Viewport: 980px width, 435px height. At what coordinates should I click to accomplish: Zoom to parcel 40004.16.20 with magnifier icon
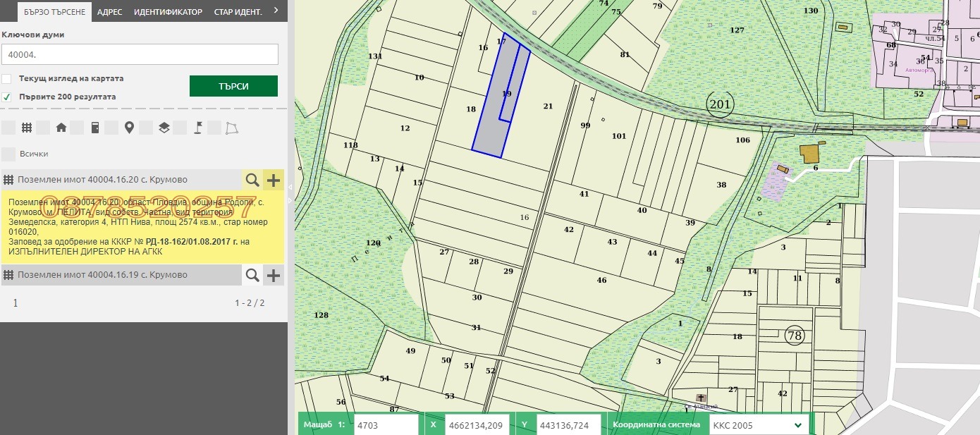tap(252, 180)
